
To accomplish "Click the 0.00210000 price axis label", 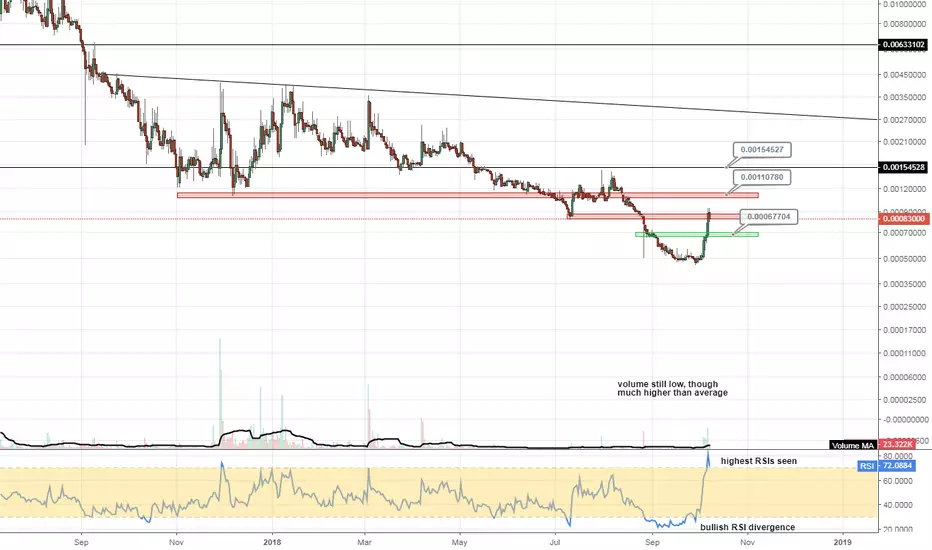I will 904,142.
